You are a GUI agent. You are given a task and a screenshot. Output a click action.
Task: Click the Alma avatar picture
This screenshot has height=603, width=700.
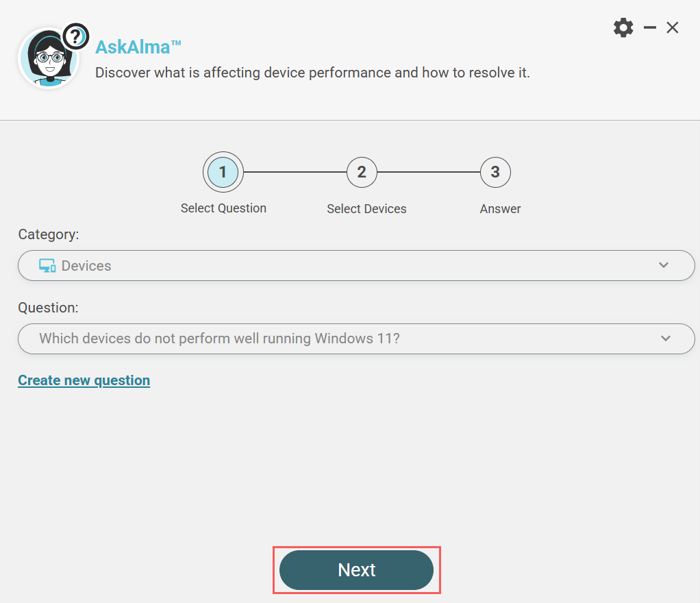click(x=47, y=62)
